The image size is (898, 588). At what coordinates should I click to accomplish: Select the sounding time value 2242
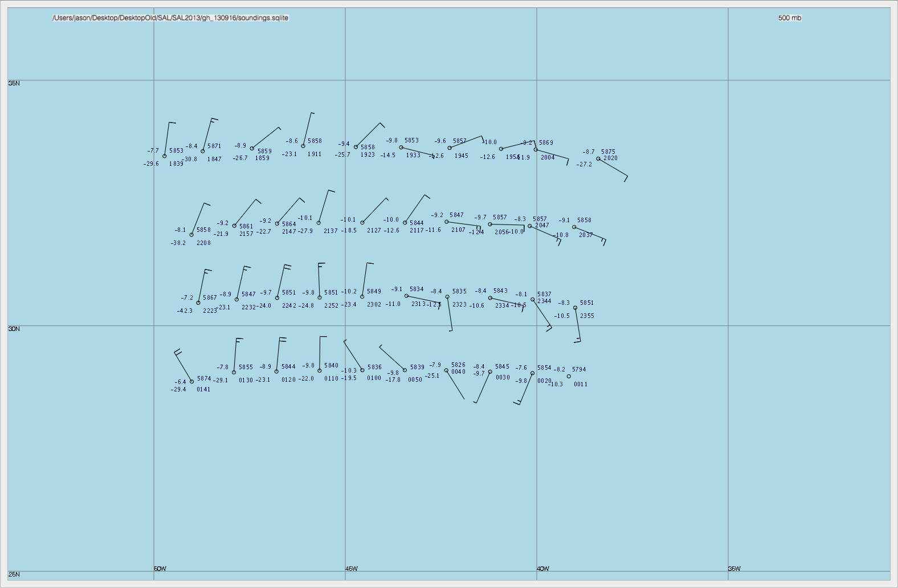289,306
